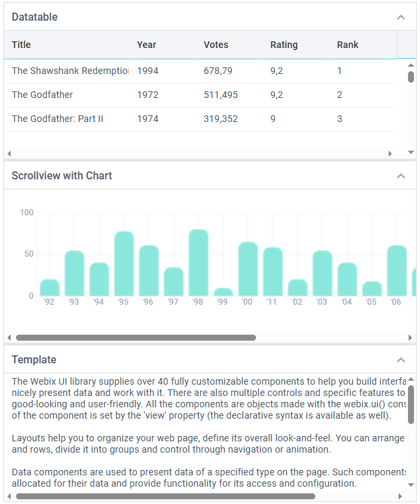Click the chart horizontal scrollbar thumb

[136, 337]
